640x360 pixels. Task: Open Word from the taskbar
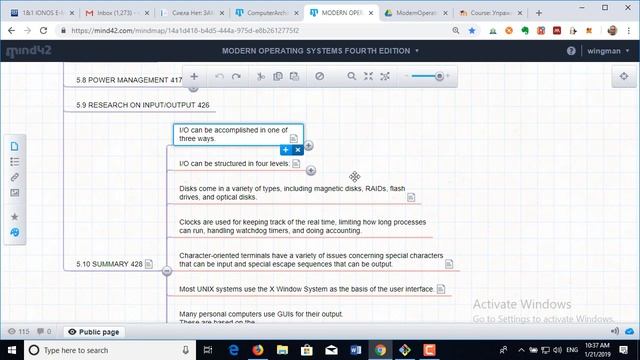tap(356, 350)
